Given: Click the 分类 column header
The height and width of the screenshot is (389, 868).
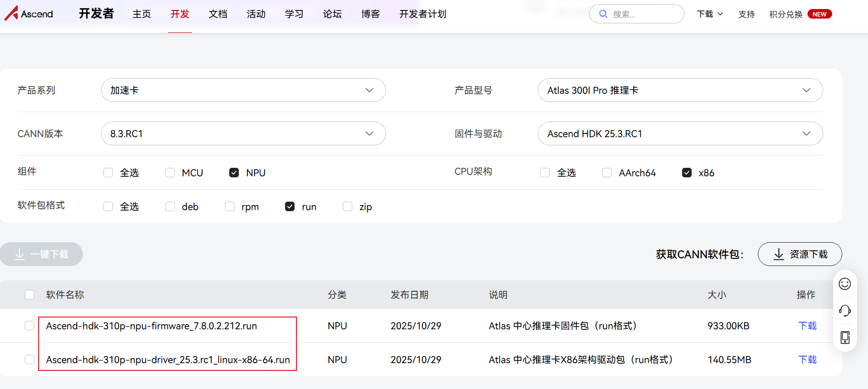Looking at the screenshot, I should (337, 295).
